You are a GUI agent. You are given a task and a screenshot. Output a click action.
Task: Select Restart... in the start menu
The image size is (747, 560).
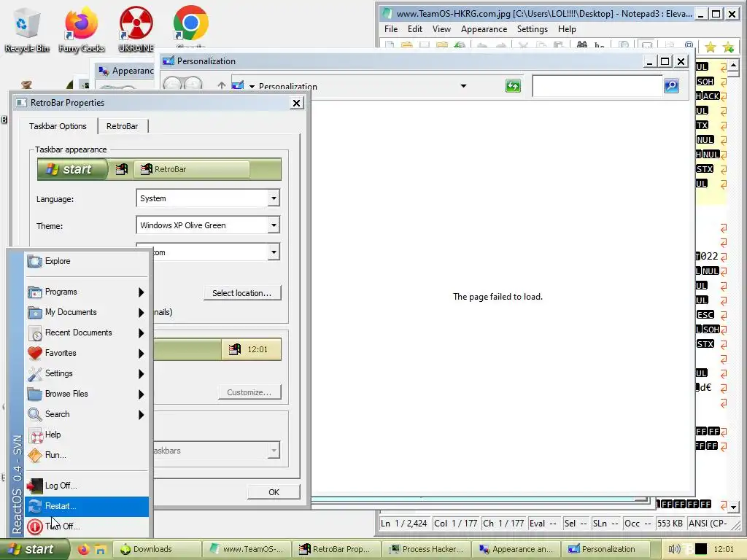(x=87, y=506)
